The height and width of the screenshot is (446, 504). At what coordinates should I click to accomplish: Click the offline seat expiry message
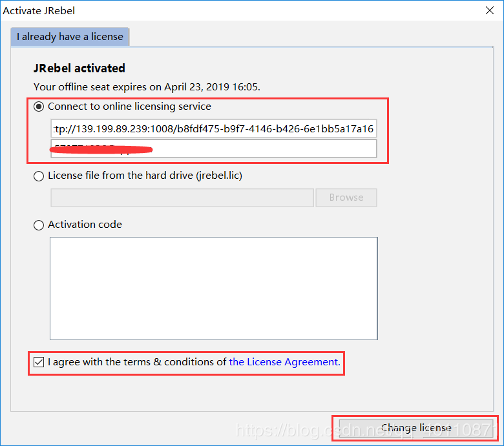(147, 87)
